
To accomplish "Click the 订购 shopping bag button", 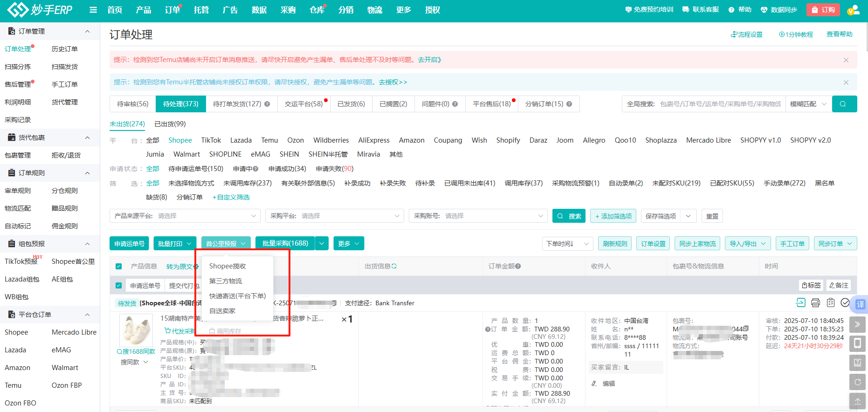I will [823, 10].
